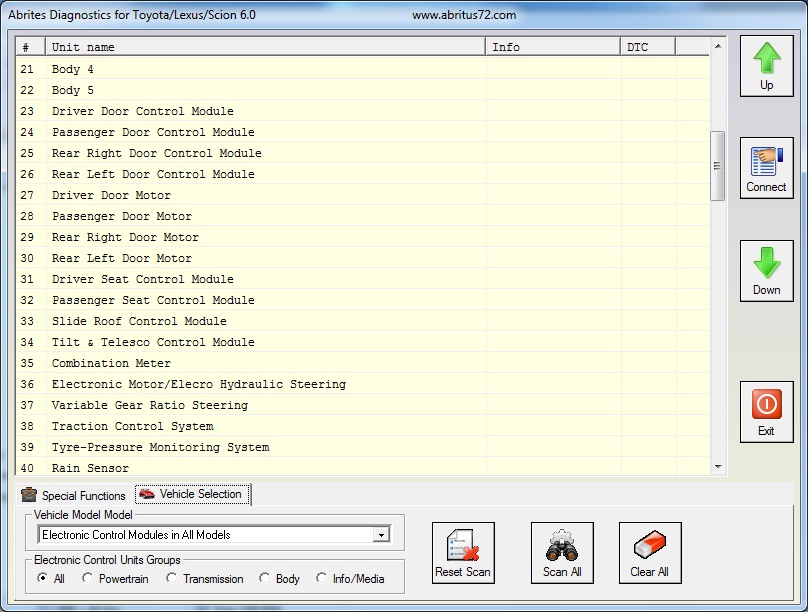Click the scrollbar down arrow of unit list
This screenshot has height=612, width=808.
point(718,467)
